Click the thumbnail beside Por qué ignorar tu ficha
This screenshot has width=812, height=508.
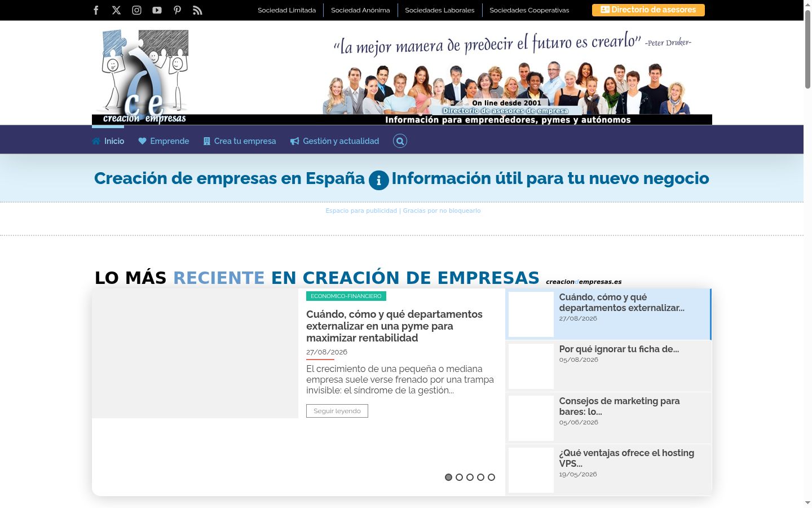pos(531,366)
